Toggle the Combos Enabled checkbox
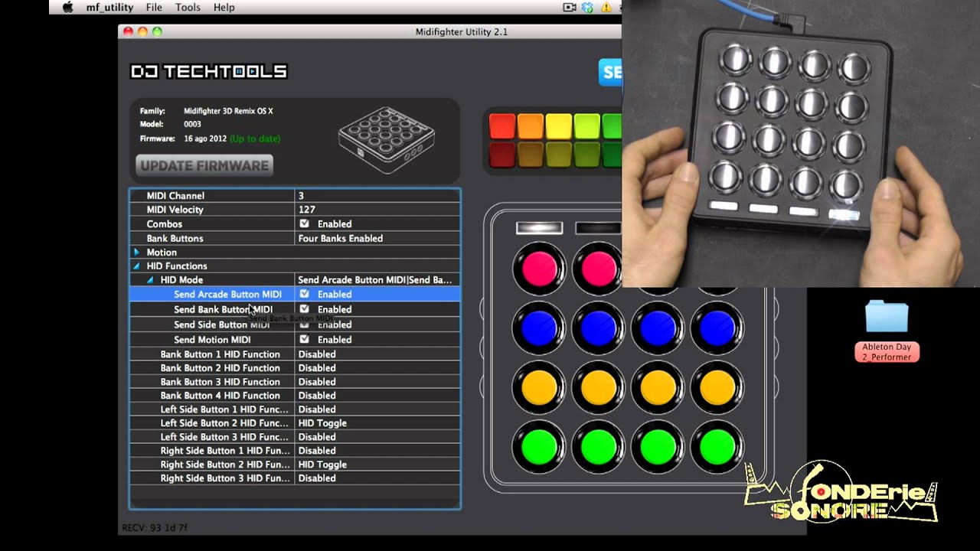The height and width of the screenshot is (551, 980). coord(305,224)
